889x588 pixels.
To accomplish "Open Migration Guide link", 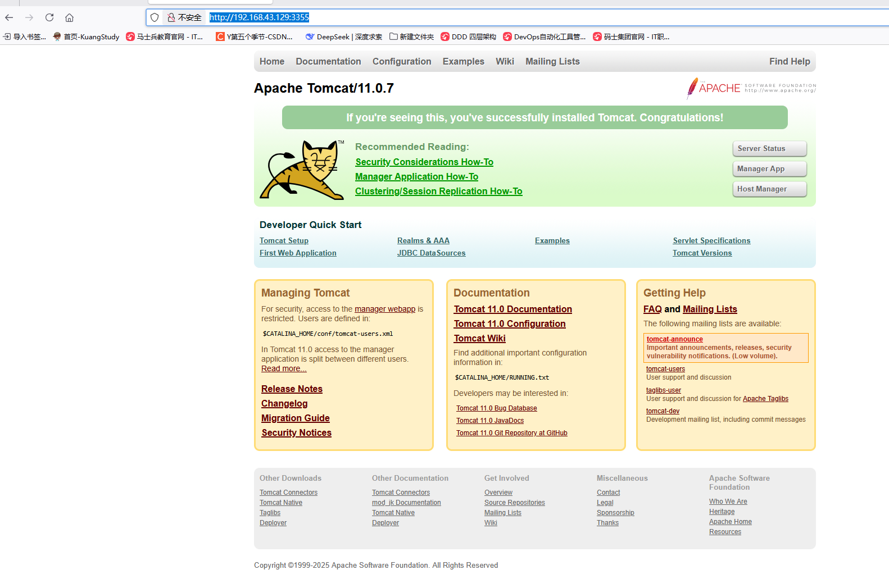I will (295, 418).
